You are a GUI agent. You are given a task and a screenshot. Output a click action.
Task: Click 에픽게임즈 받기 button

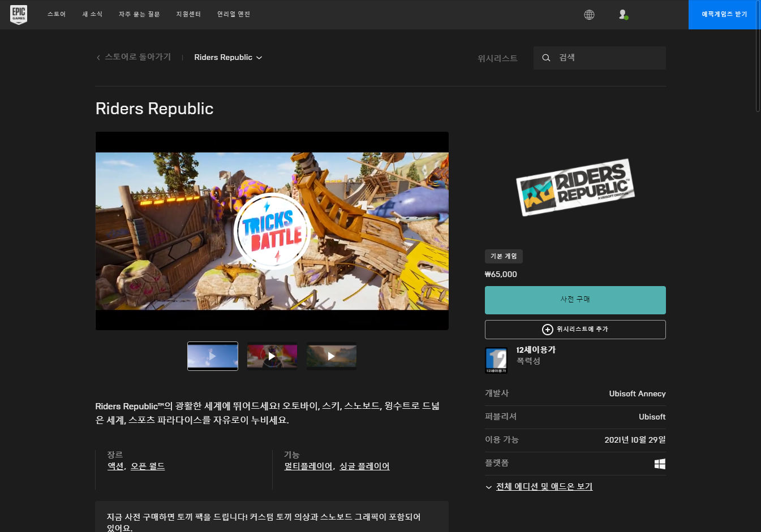(x=725, y=15)
